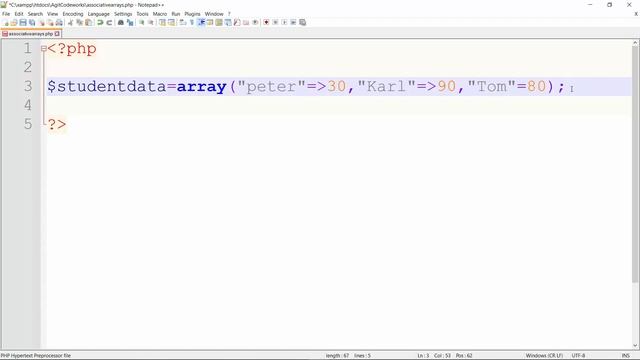This screenshot has height=360, width=640.
Task: Click the UTF-8 encoding in status bar
Action: [x=578, y=356]
